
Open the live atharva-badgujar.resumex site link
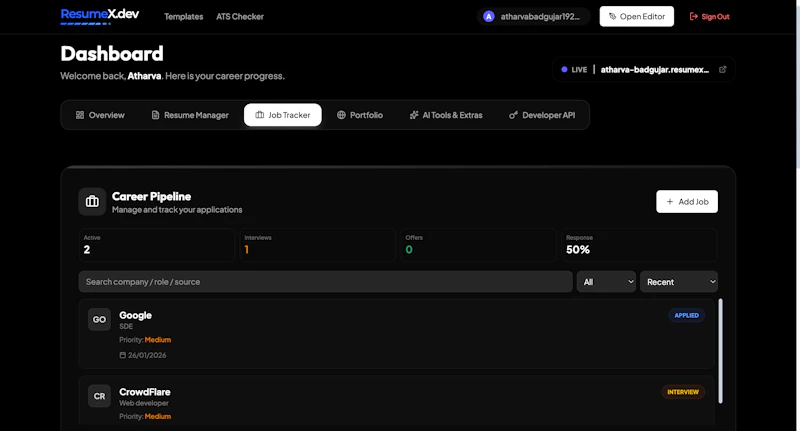[655, 69]
